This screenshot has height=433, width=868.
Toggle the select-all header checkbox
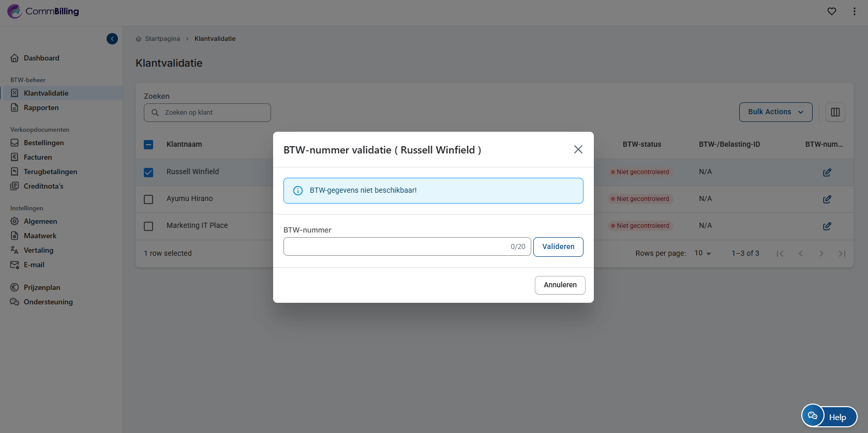tap(148, 145)
